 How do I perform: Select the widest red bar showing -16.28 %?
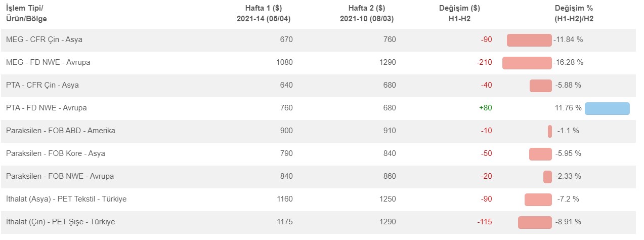click(x=527, y=63)
